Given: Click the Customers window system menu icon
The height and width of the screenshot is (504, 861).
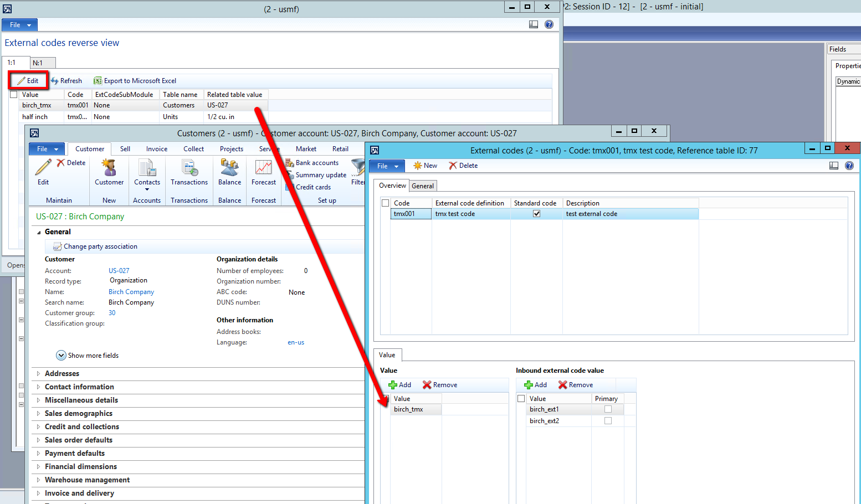Looking at the screenshot, I should click(x=34, y=133).
